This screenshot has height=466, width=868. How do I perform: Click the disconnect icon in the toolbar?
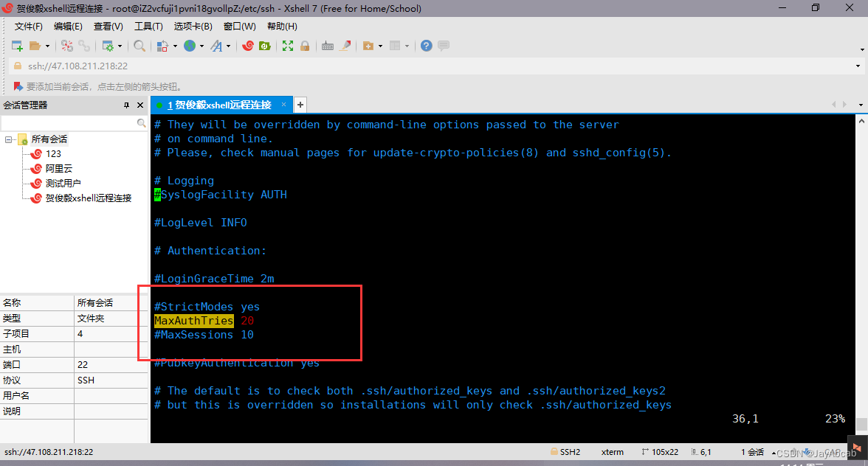pos(67,46)
